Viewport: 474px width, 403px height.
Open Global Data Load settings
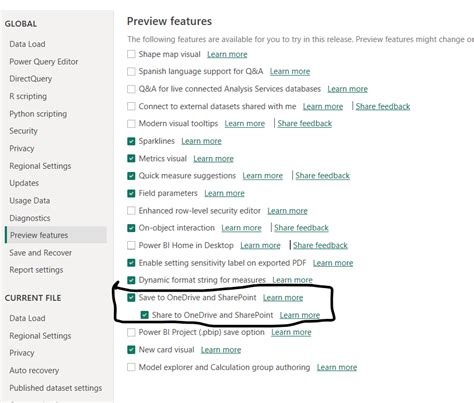tap(27, 44)
